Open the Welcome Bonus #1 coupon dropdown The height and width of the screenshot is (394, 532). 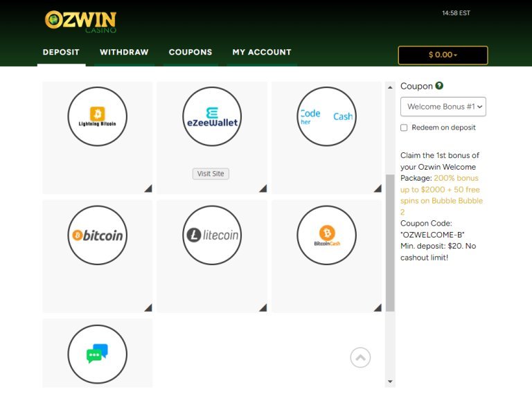point(443,107)
